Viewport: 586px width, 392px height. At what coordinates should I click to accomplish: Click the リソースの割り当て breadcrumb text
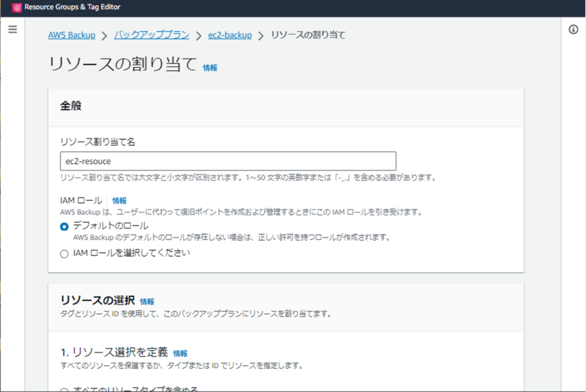tap(308, 35)
